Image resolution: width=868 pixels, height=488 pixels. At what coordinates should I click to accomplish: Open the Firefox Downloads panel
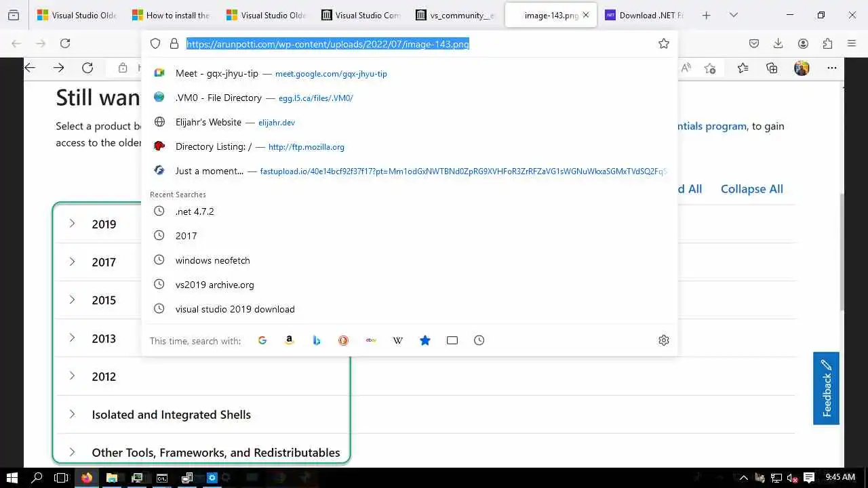778,43
